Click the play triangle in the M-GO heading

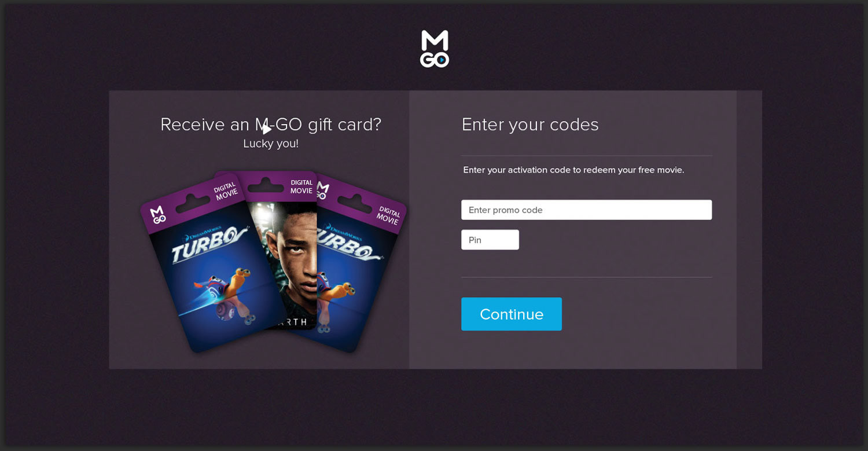point(266,129)
